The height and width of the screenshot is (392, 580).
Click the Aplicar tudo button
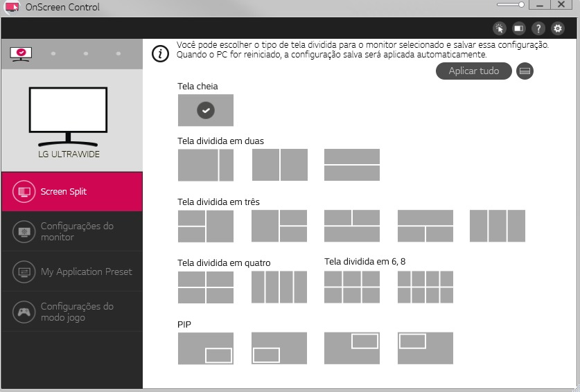pos(474,71)
